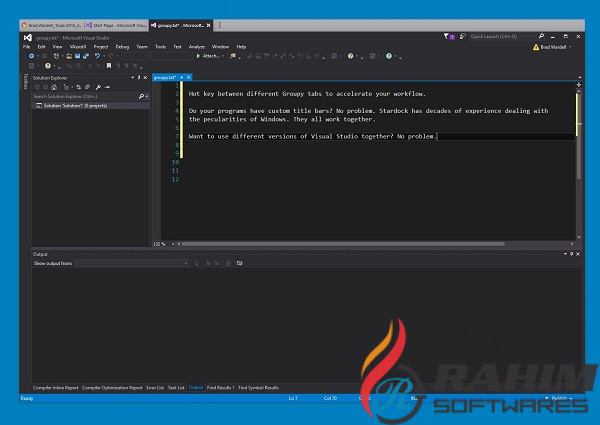Click the editor split view handle
Screen dimensions: 600x425
click(x=579, y=85)
